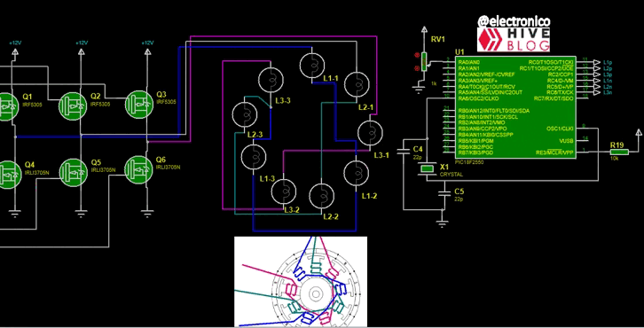Click the L3-2 lamp symbol

[x=284, y=191]
